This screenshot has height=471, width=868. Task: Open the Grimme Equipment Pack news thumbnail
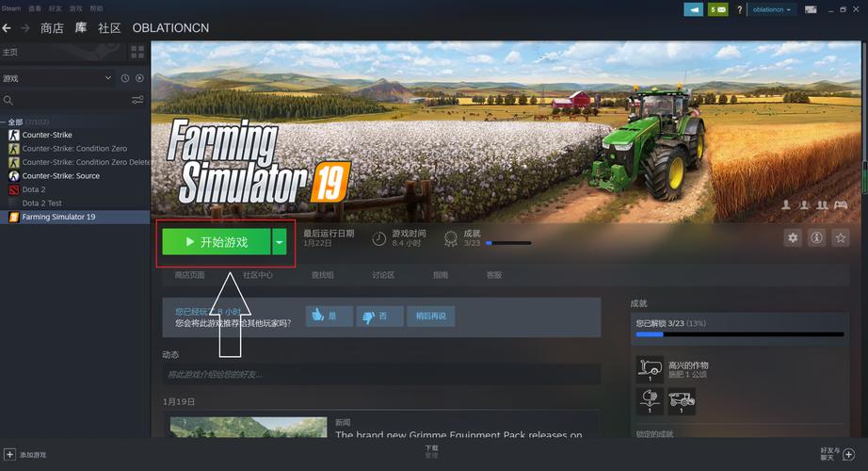click(x=249, y=428)
